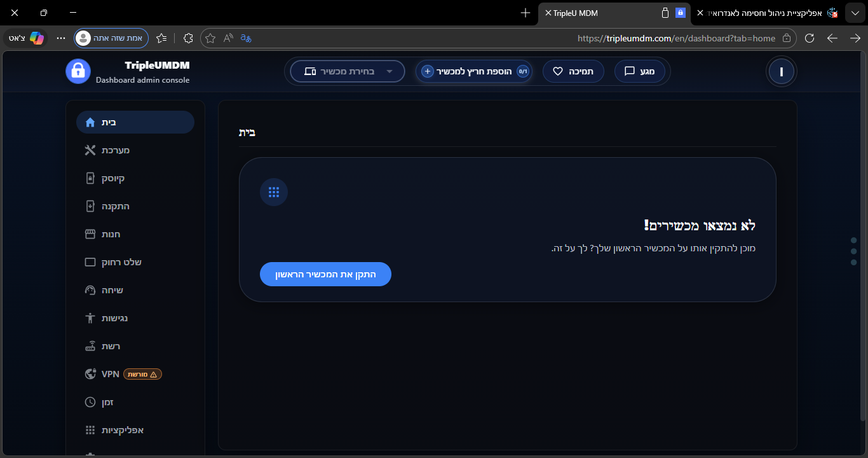Image resolution: width=868 pixels, height=458 pixels.
Task: Click הוספת חריץ למכשיר add slot button
Action: pyautogui.click(x=473, y=71)
